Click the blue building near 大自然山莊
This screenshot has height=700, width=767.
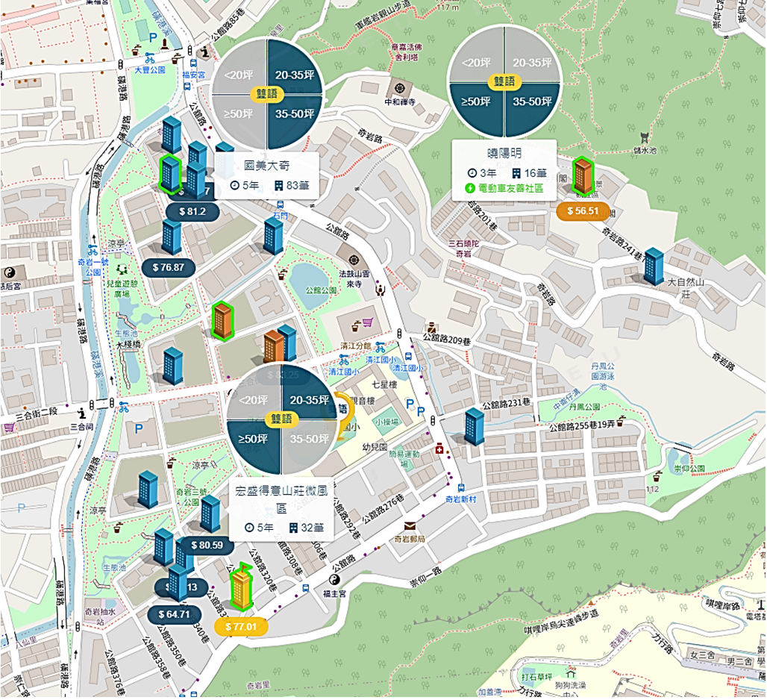(x=654, y=266)
